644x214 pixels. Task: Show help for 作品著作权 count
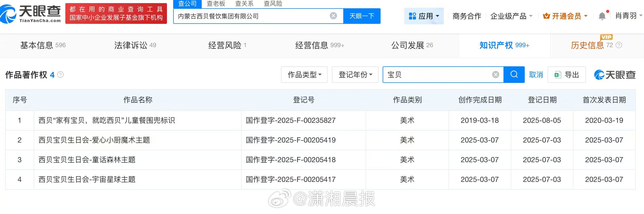tap(60, 75)
